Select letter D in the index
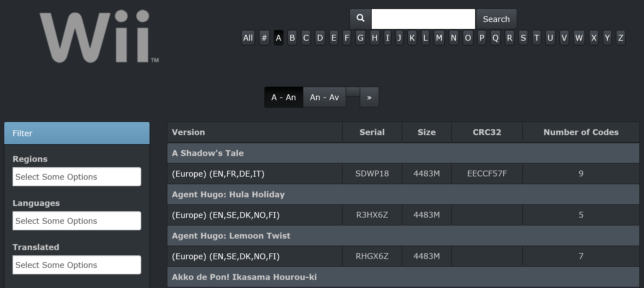This screenshot has width=644, height=288. coord(320,38)
